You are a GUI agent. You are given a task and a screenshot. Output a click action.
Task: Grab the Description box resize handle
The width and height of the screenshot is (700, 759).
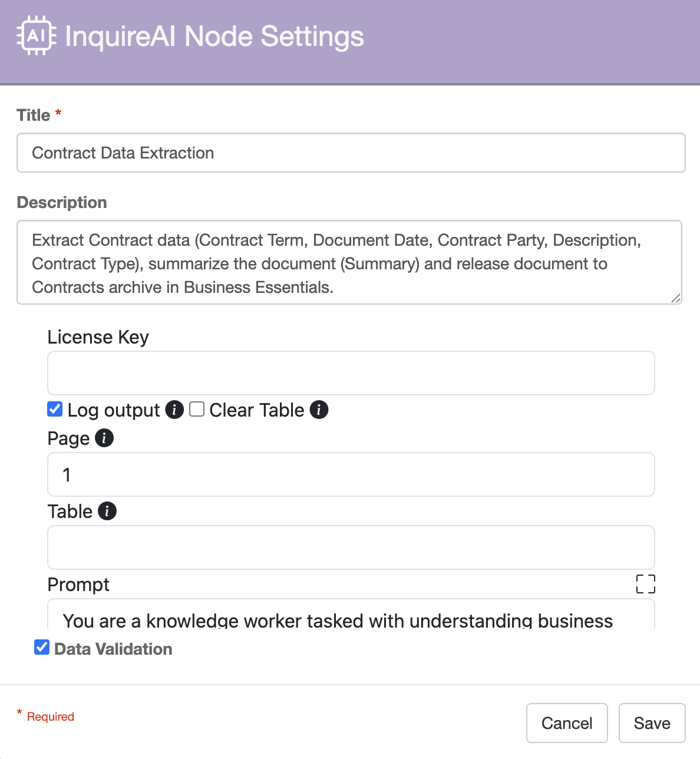[x=676, y=298]
